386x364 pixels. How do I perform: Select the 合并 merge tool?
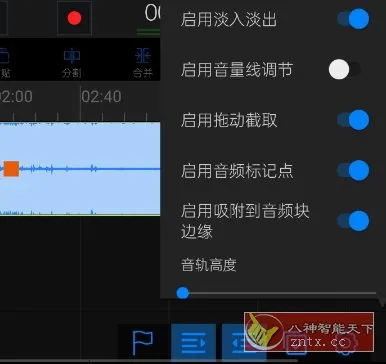point(143,62)
